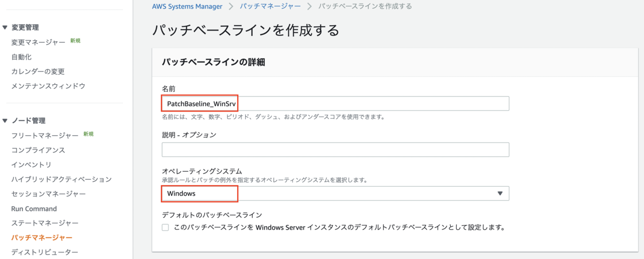Click the 新規 badge next to 変更マネージャー
This screenshot has height=259, width=644.
[x=75, y=41]
